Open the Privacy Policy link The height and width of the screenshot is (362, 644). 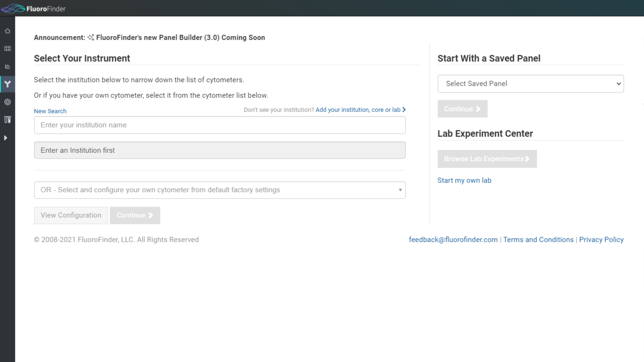click(601, 240)
